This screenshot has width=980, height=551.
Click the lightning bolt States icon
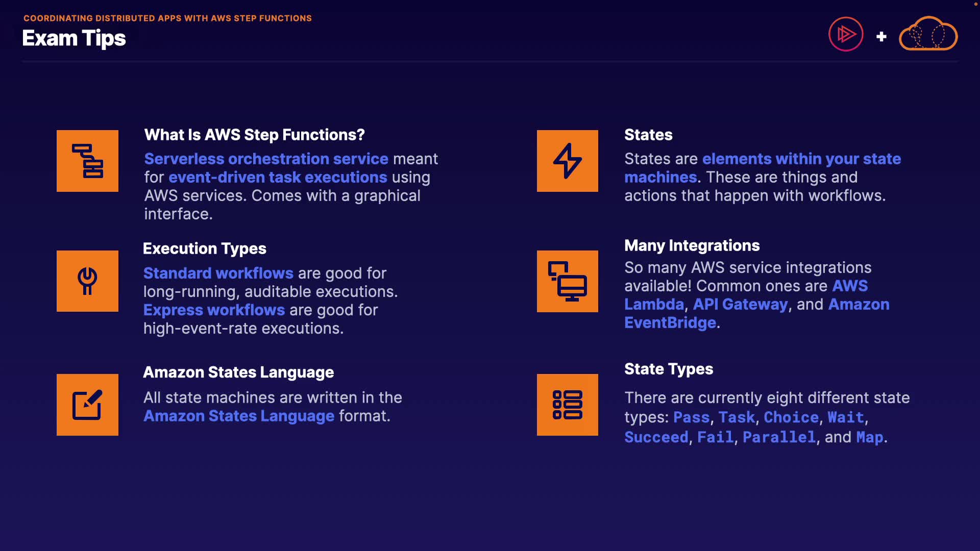567,161
